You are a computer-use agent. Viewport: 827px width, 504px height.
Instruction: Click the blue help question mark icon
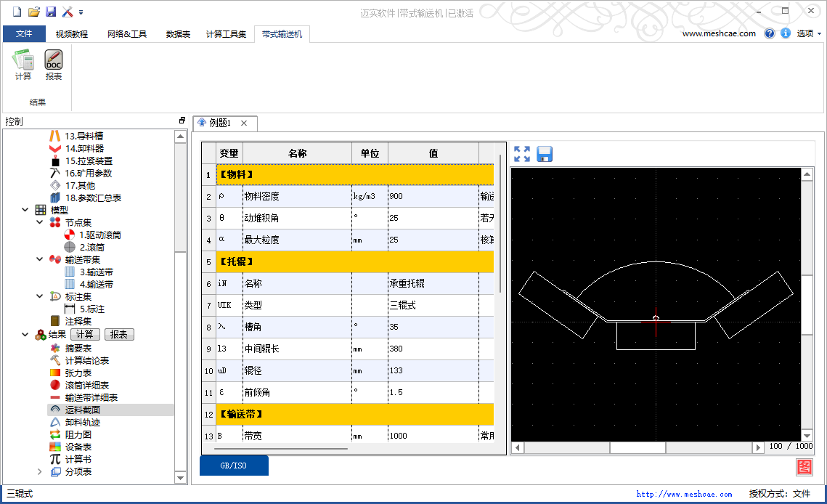tap(770, 33)
